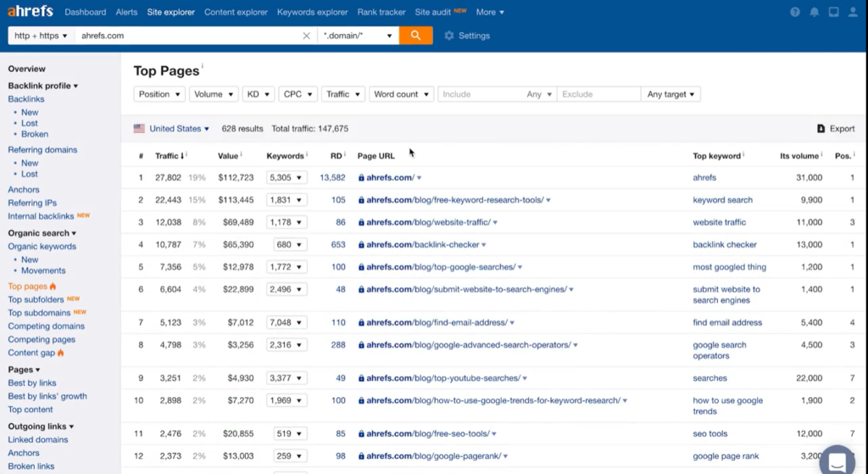Collapse the Backlink profile section

(x=42, y=86)
